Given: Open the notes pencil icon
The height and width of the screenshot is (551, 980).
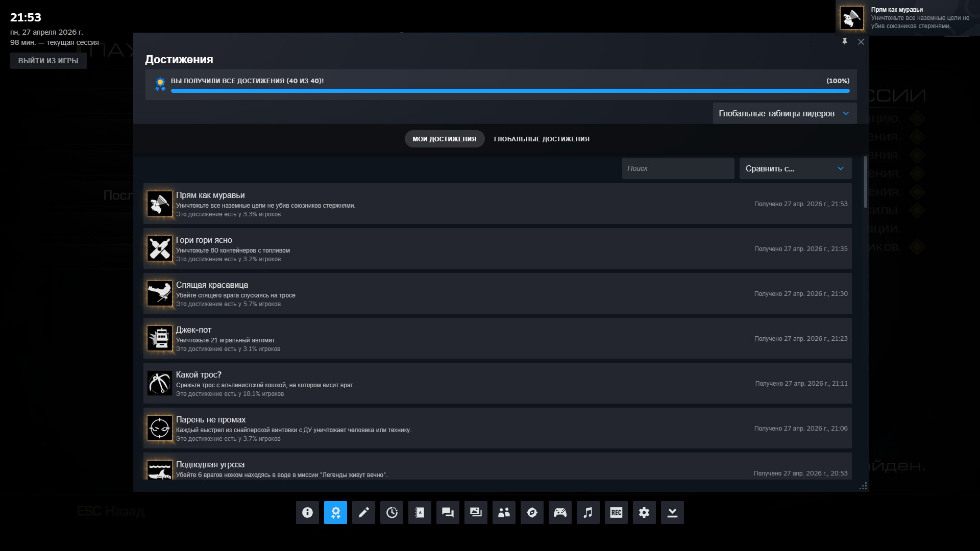Looking at the screenshot, I should click(363, 512).
